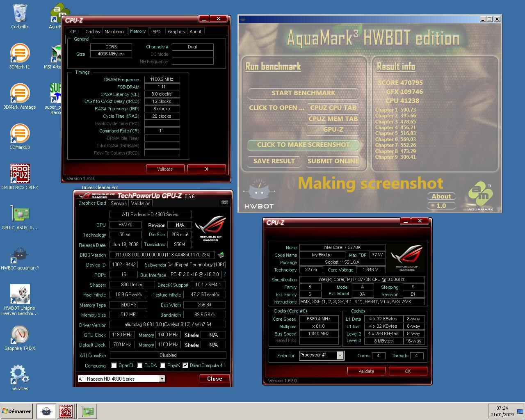Click the About button in AquaMark

[441, 196]
